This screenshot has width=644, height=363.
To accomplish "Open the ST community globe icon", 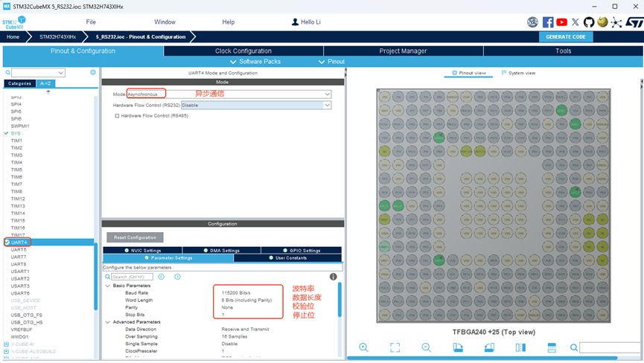I will tap(602, 22).
